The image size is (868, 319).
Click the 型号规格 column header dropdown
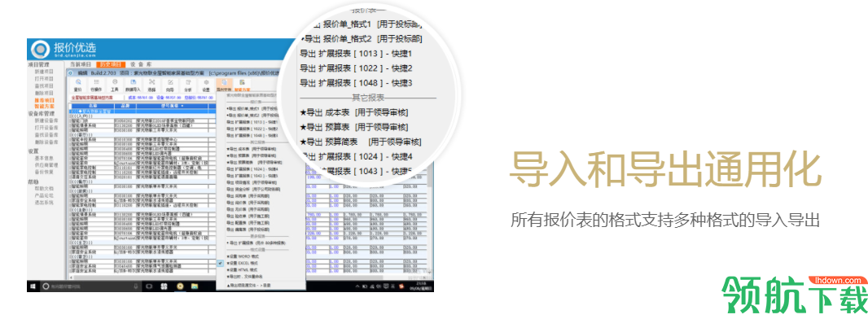(x=182, y=106)
